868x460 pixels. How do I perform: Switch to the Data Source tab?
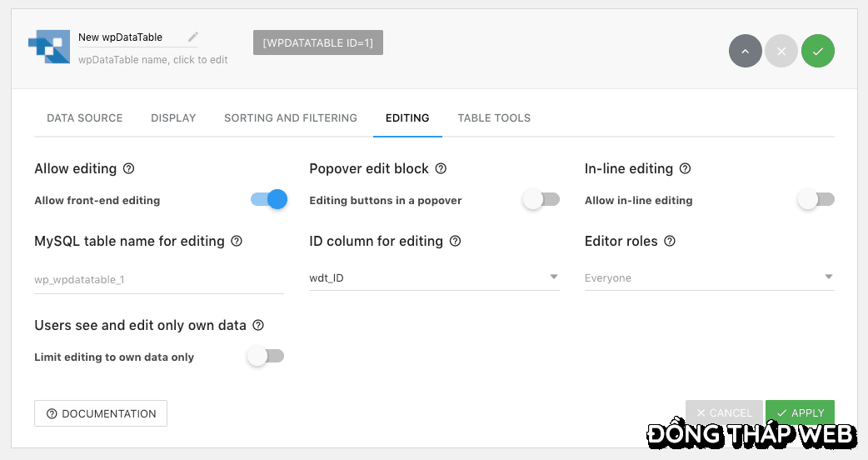coord(85,118)
